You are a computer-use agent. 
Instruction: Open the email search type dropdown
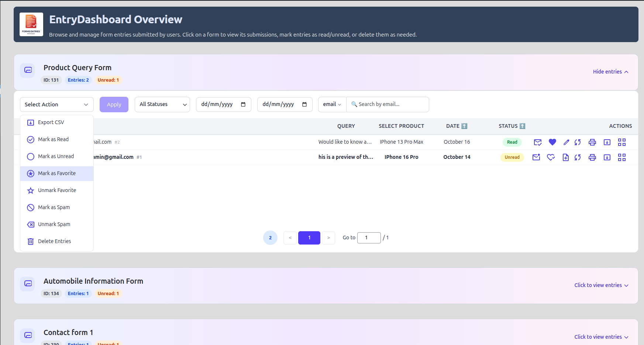coord(331,104)
